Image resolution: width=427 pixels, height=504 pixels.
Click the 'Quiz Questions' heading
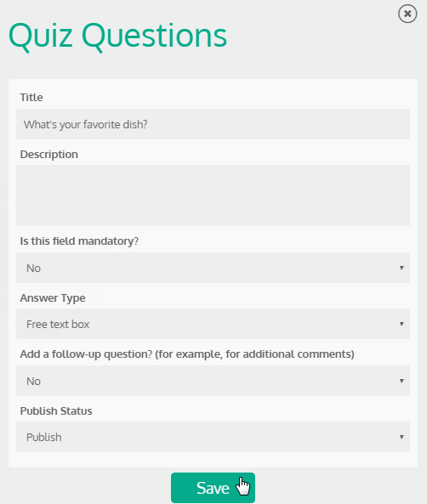pyautogui.click(x=117, y=37)
